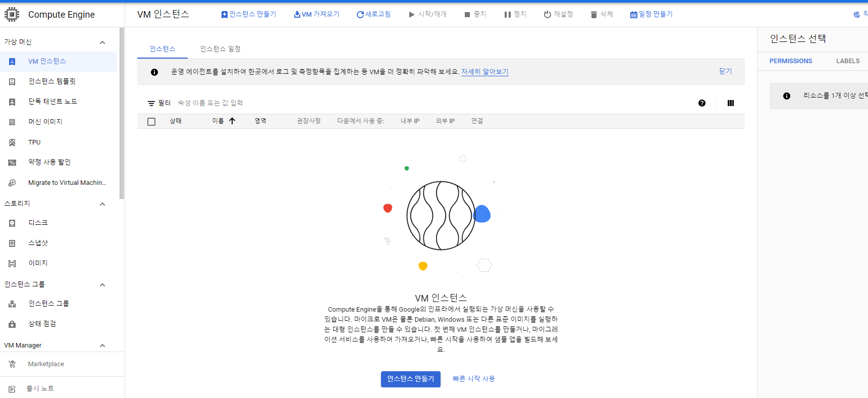Click the 인스턴스 템플릿 sidebar icon
Screen dimensions: 868x398
(12, 81)
